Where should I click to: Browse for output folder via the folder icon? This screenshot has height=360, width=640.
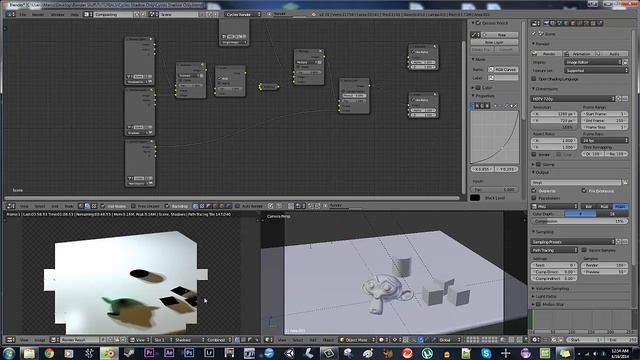click(624, 182)
